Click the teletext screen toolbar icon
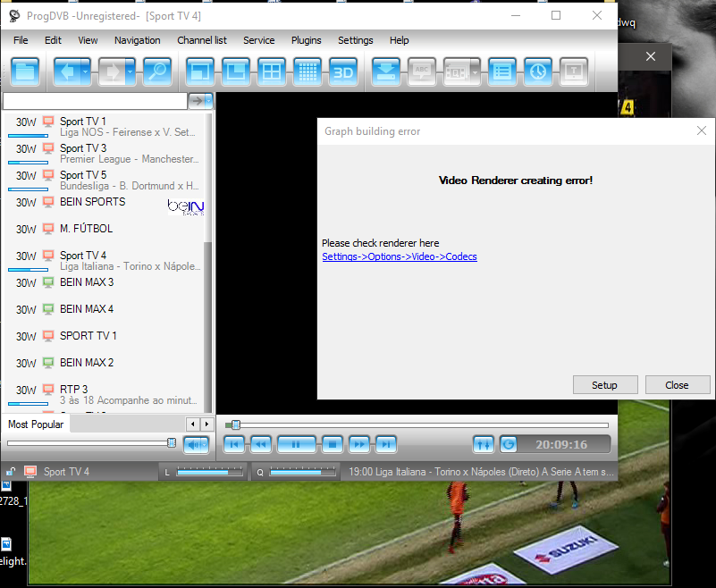The height and width of the screenshot is (588, 716). (574, 71)
